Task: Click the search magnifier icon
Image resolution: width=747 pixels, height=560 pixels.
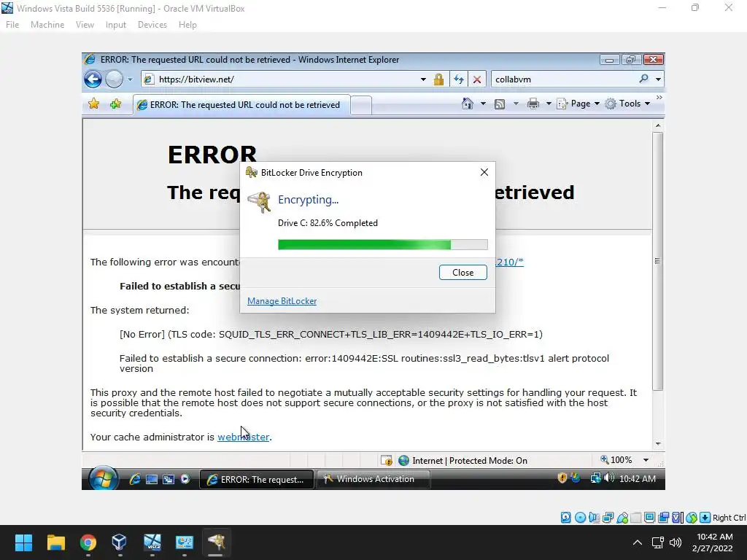Action: click(x=643, y=79)
